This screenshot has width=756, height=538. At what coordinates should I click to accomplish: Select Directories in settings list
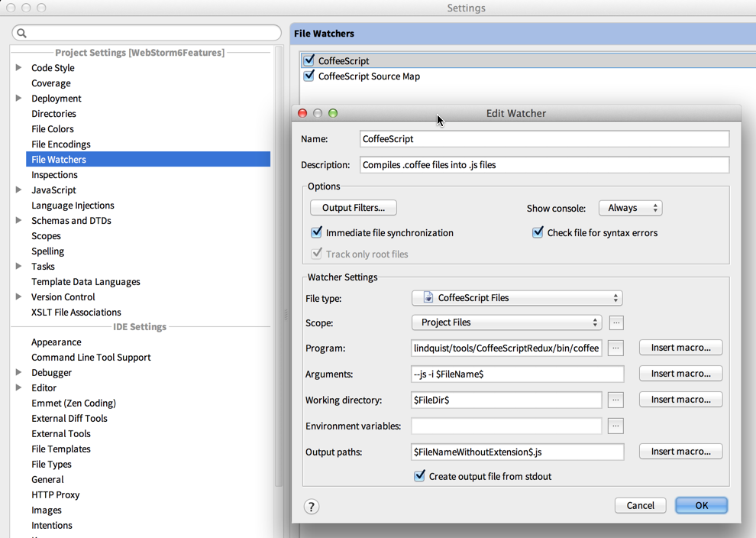(x=53, y=113)
